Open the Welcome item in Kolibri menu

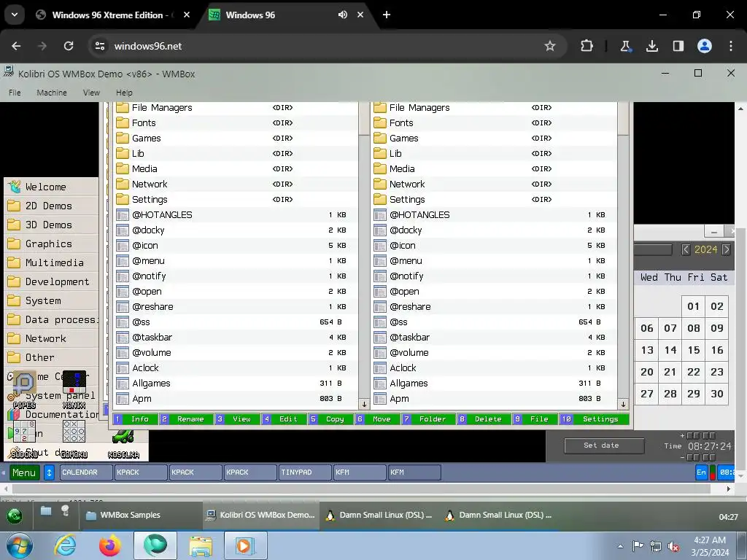pos(52,187)
